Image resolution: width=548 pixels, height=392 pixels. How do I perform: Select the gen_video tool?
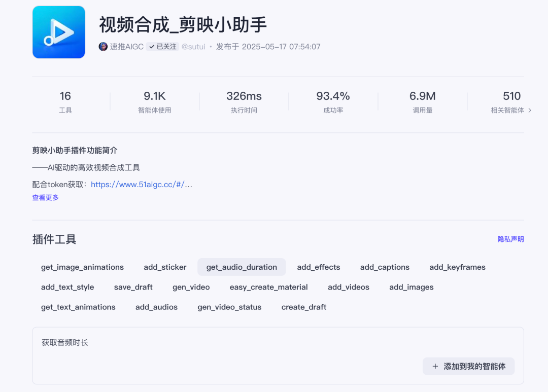[x=191, y=287]
